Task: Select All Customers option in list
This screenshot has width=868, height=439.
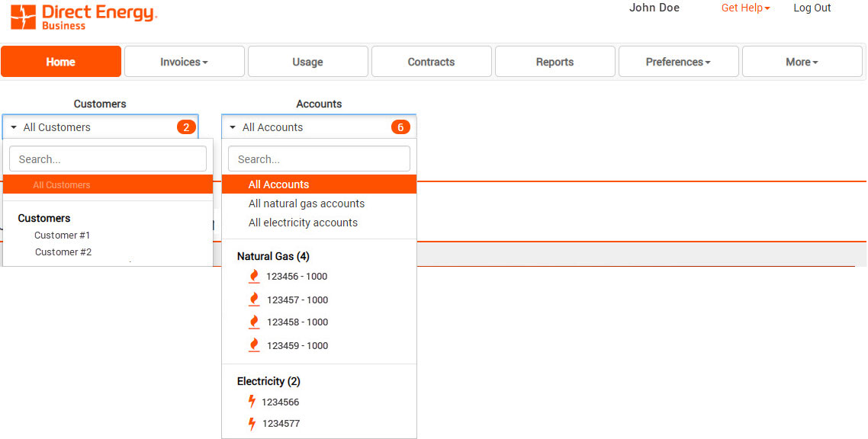Action: point(108,184)
